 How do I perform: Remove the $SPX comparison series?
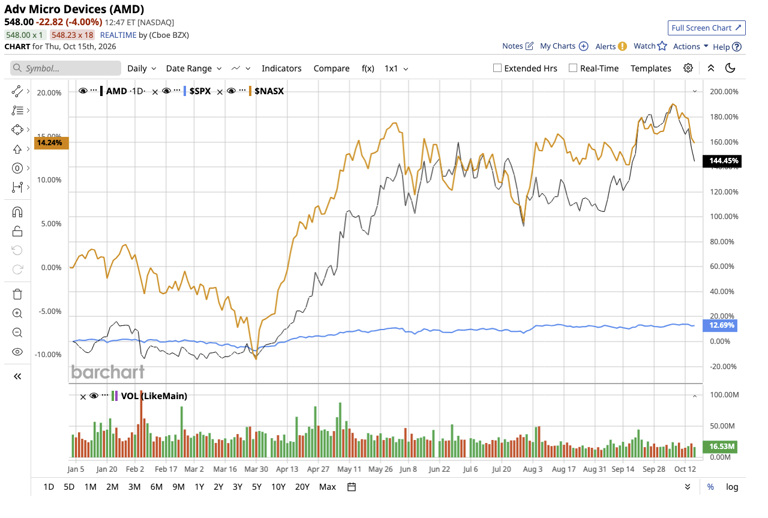point(155,92)
